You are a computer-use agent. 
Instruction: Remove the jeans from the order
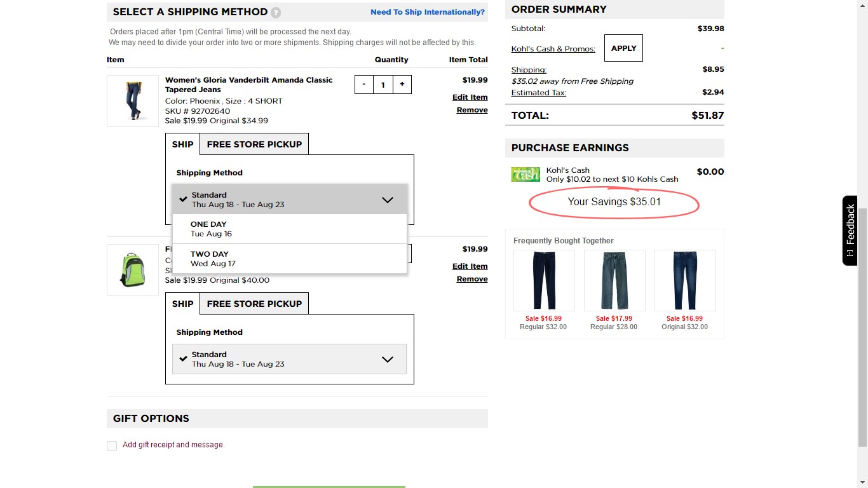pos(472,110)
